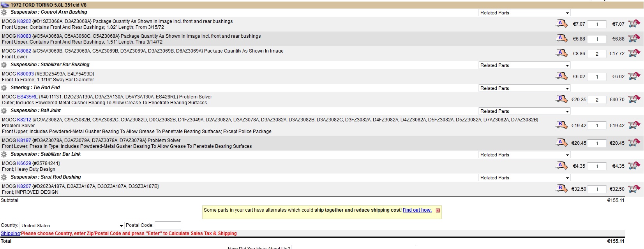Click warehouse B icon for MOOG K8212

coord(561,125)
